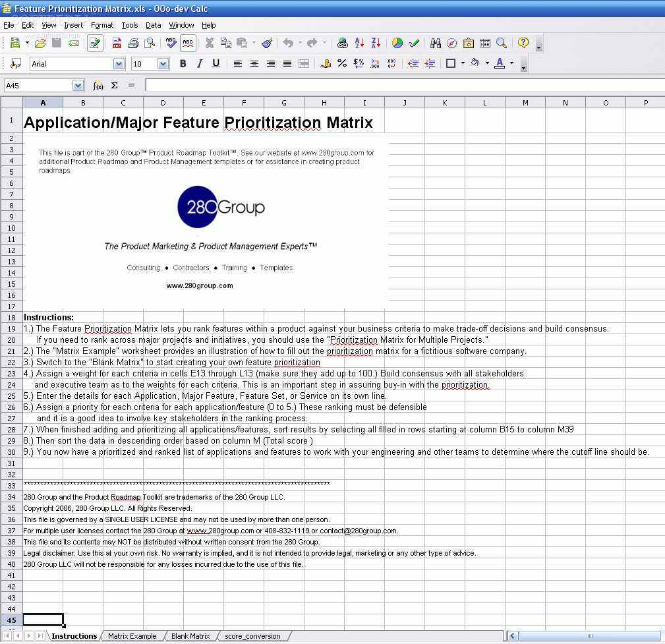Click the Increase Indent icon
The height and width of the screenshot is (644, 665).
coord(430,64)
